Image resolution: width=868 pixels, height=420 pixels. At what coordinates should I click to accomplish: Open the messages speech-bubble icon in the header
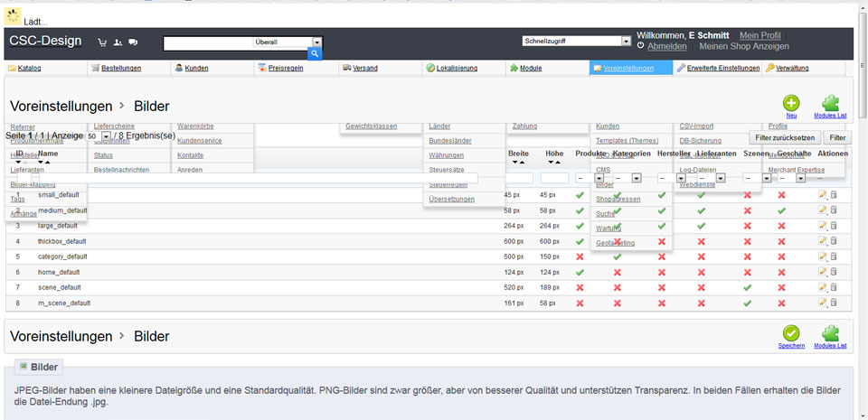[133, 42]
